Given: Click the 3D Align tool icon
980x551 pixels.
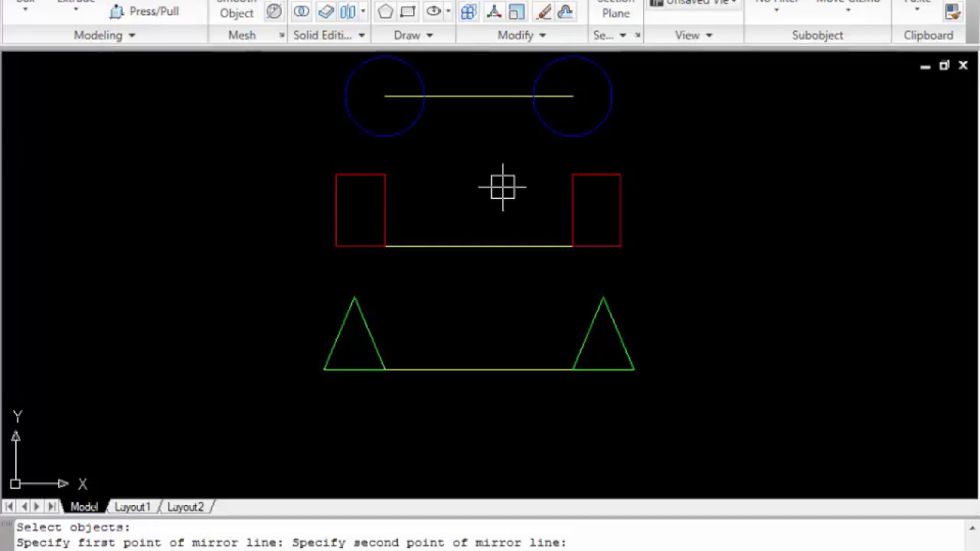Looking at the screenshot, I should click(493, 11).
